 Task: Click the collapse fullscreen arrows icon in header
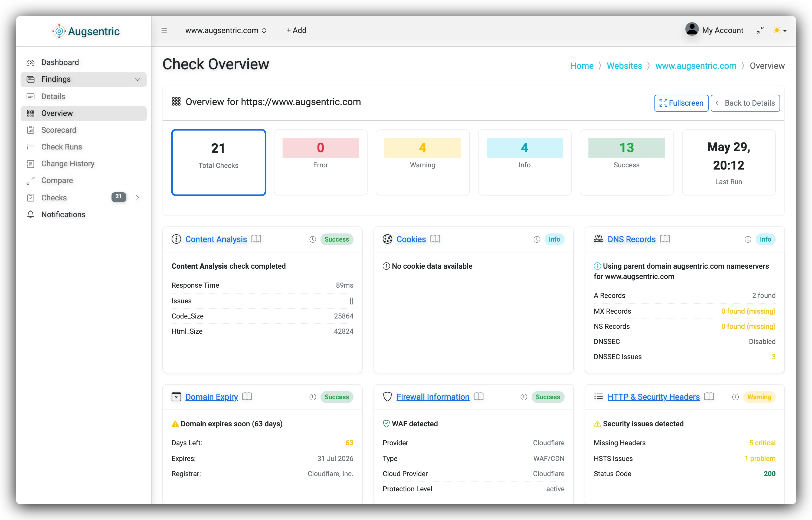coord(760,30)
